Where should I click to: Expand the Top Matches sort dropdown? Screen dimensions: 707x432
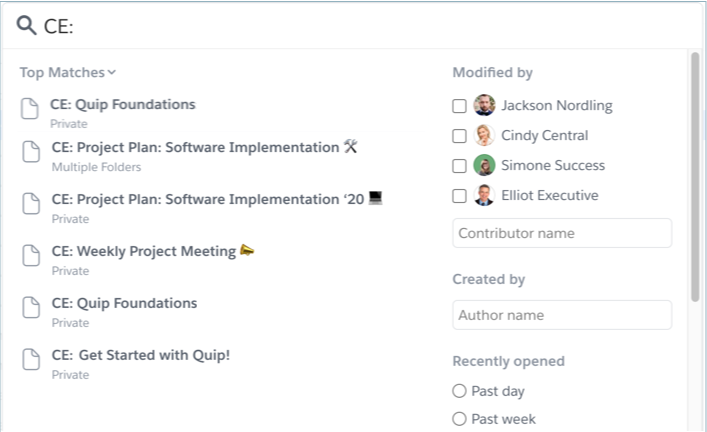68,73
